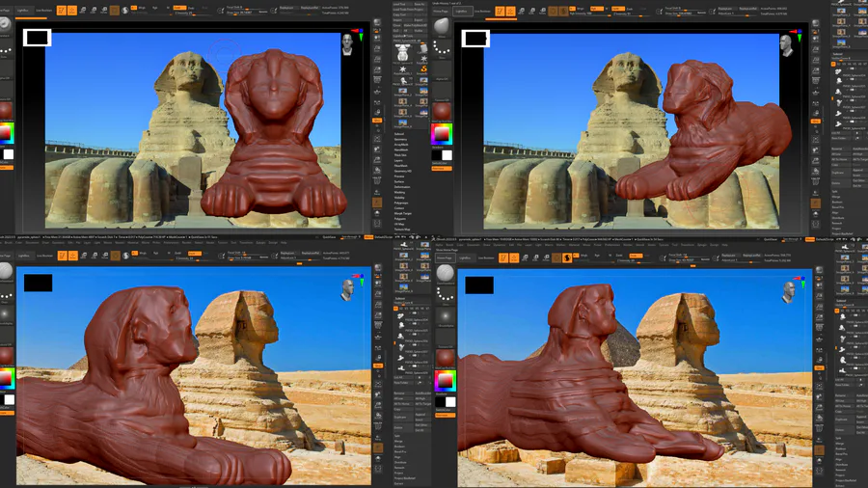
Task: Select Draw mode in bottom-right window toolbar
Action: (514, 258)
